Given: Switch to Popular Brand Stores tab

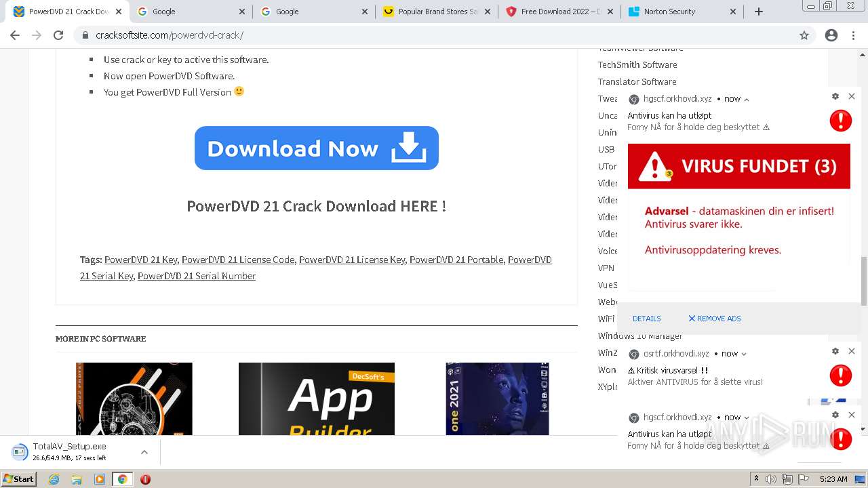Looking at the screenshot, I should (437, 12).
